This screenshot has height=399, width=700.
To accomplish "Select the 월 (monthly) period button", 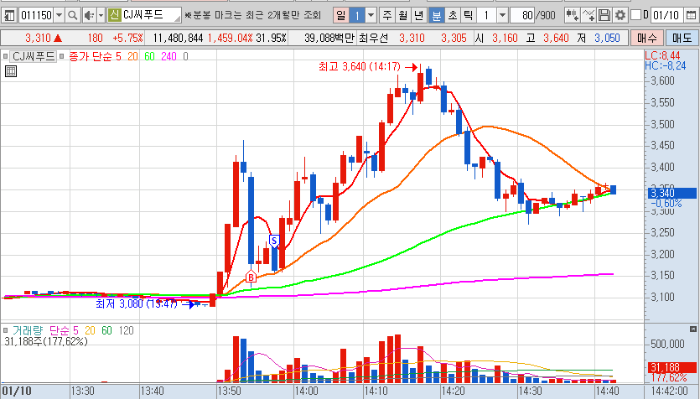I will [403, 16].
